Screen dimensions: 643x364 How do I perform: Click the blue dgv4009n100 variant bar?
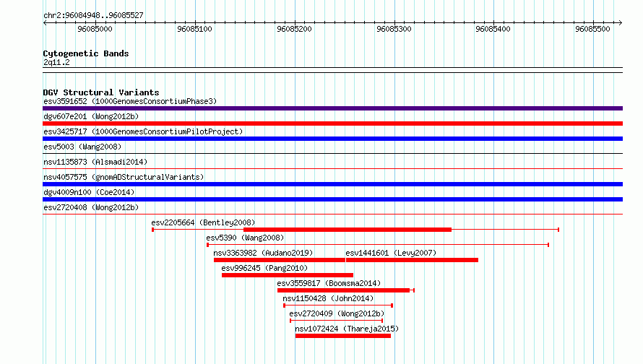(x=332, y=199)
